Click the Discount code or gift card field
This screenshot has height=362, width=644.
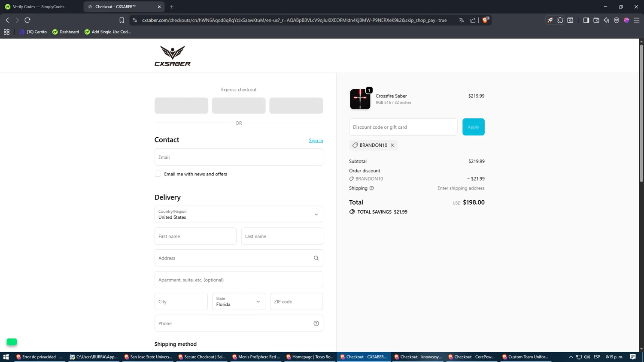coord(403,127)
